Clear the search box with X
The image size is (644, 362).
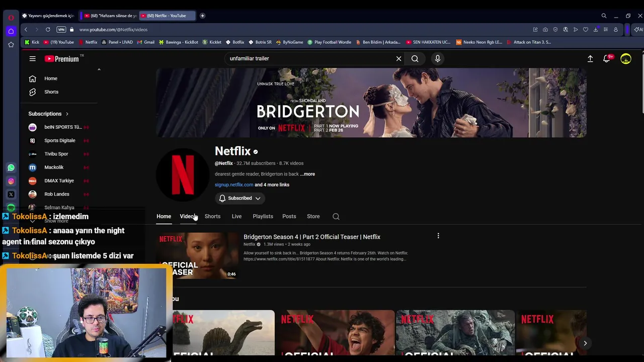click(398, 59)
